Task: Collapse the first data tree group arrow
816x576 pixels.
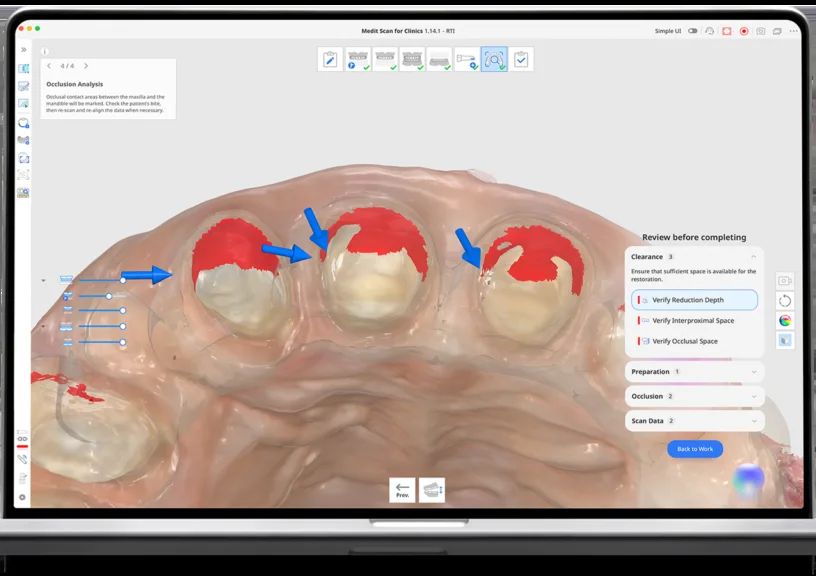Action: (43, 280)
